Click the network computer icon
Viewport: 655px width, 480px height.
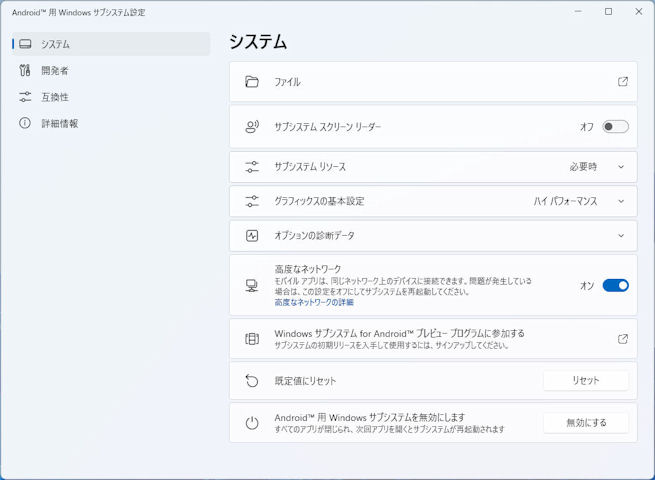pos(252,286)
